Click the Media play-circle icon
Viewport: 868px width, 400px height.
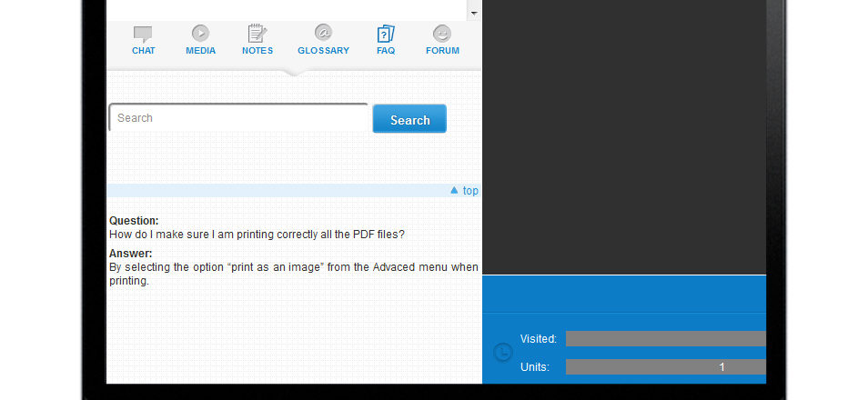click(200, 34)
